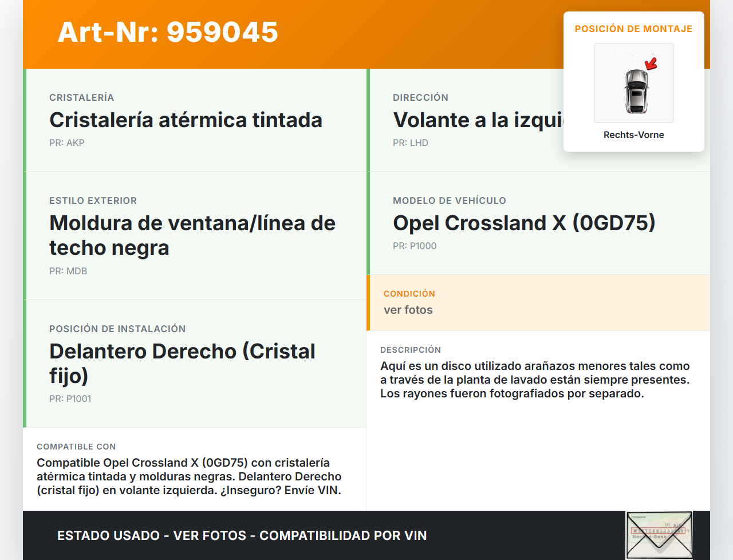Image resolution: width=733 pixels, height=560 pixels.
Task: Click the DESCRIPCIÓN paragraph text
Action: pos(535,380)
